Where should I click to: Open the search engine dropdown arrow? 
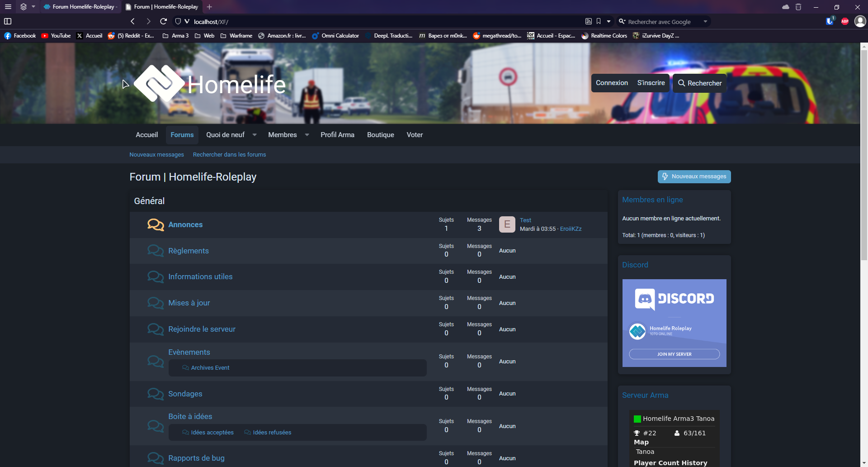click(x=705, y=22)
